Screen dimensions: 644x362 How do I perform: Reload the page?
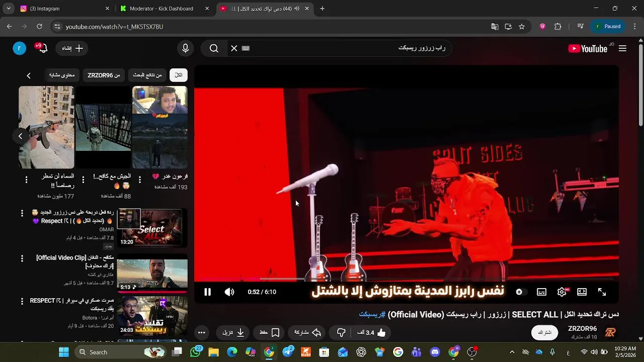39,27
